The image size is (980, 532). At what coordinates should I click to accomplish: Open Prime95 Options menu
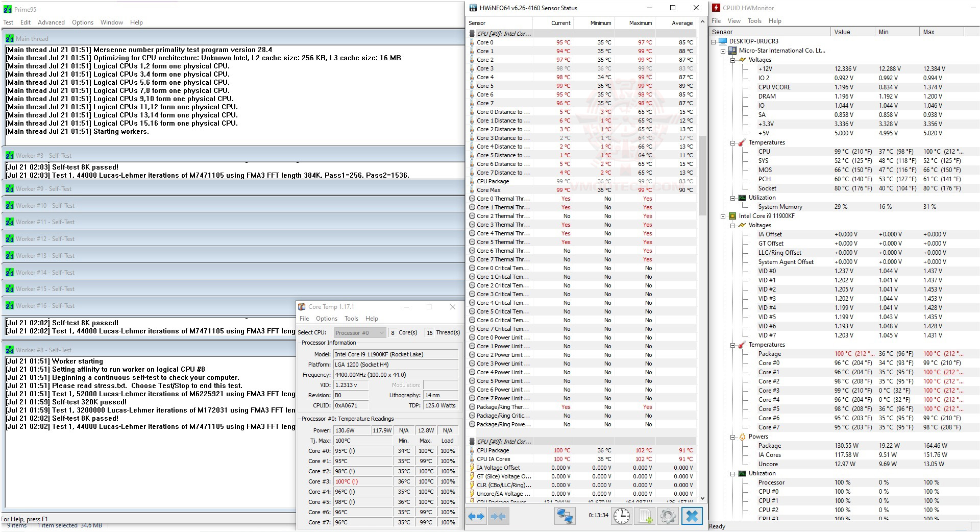83,22
